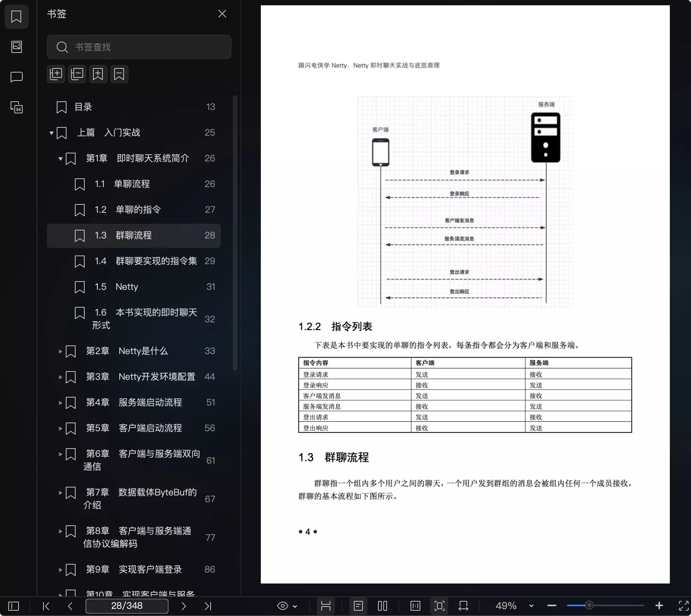Toggle the sidebar panel visibility
This screenshot has height=616, width=691.
tap(14, 606)
